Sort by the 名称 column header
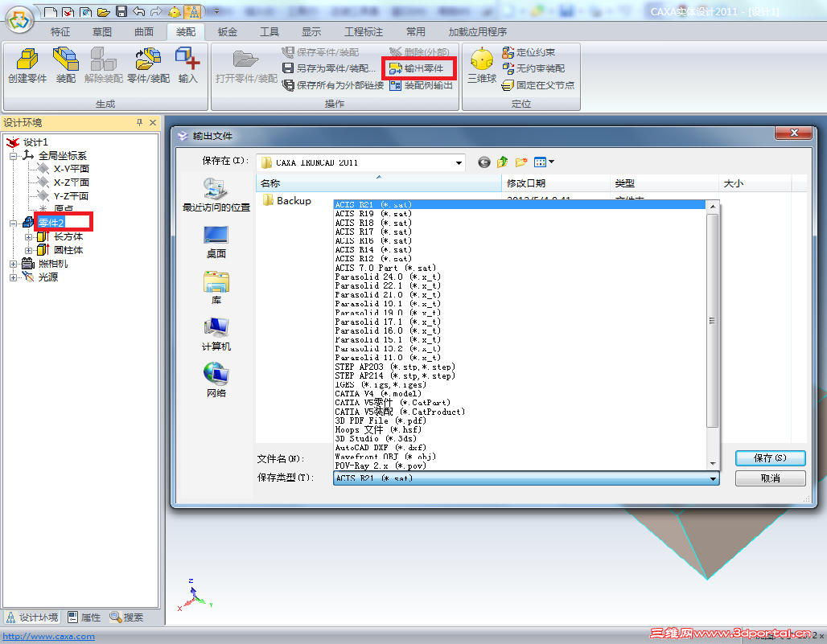 (378, 183)
